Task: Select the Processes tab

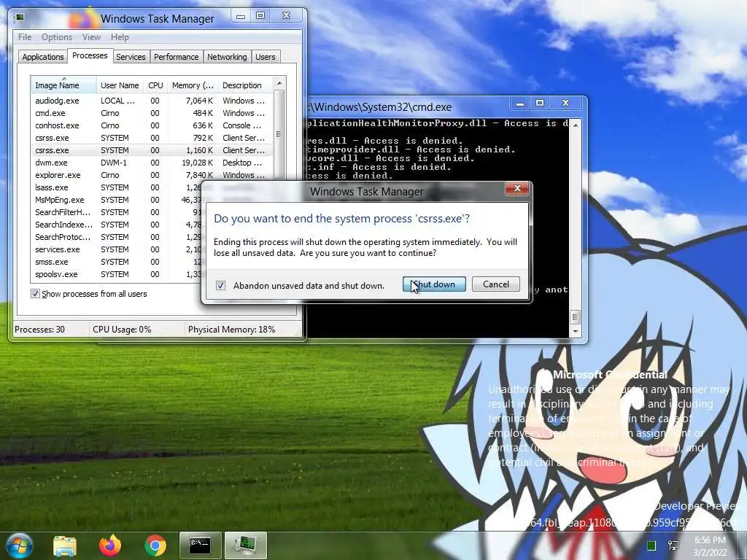Action: [x=90, y=55]
